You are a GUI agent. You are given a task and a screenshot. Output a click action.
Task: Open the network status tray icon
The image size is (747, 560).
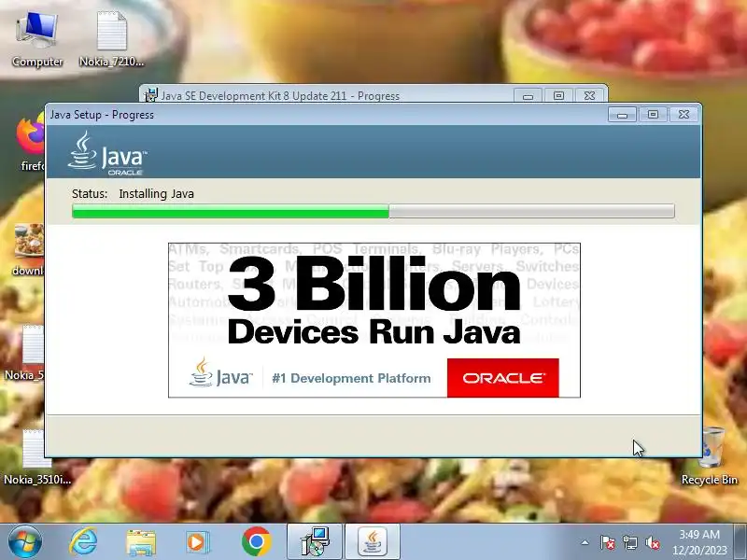tap(629, 542)
